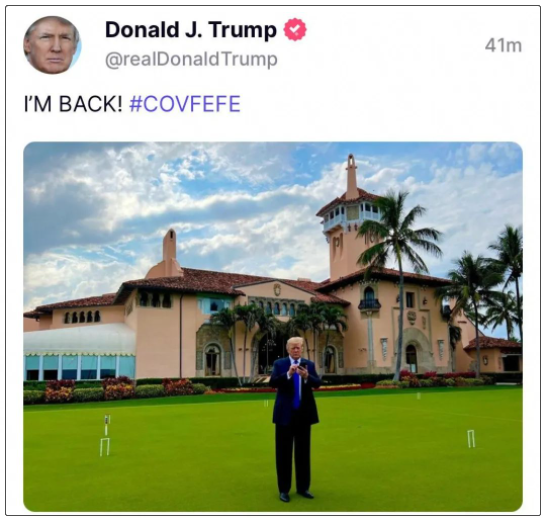Click the iron balcony below the tower
Image resolution: width=543 pixels, height=518 pixels.
pos(370,304)
